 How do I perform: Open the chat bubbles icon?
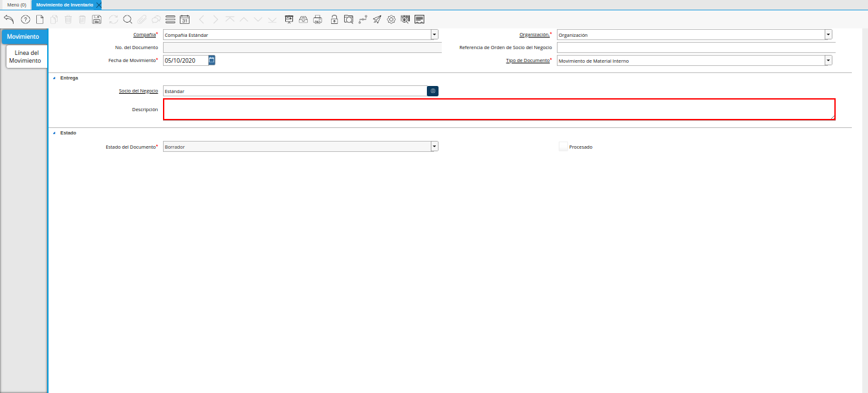coord(156,19)
